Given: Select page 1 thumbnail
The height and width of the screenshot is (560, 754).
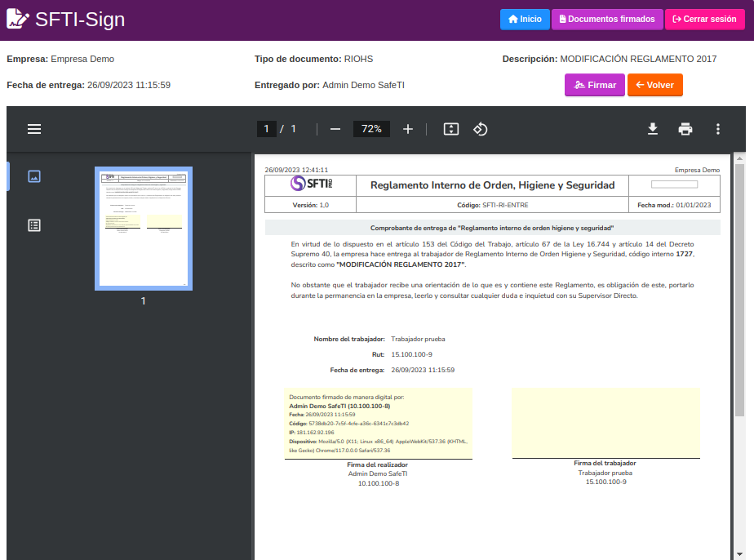Looking at the screenshot, I should 144,228.
